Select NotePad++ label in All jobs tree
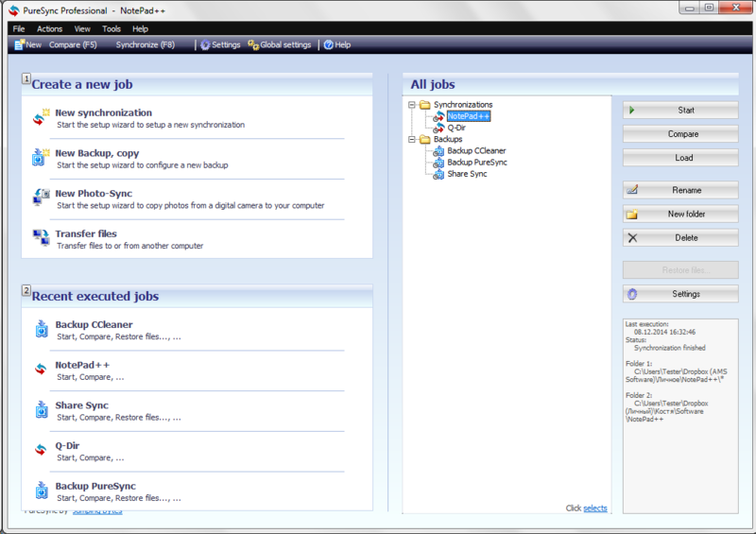The height and width of the screenshot is (534, 756). (x=469, y=116)
